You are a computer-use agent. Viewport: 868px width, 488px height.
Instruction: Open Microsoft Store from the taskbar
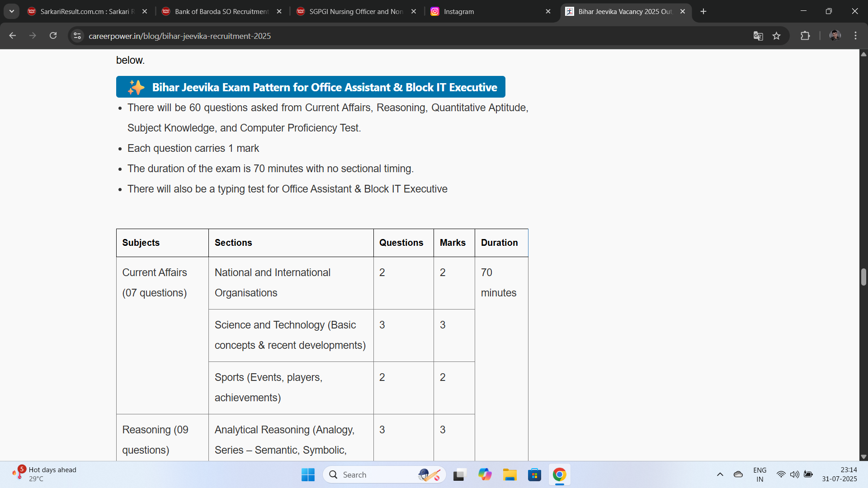(x=534, y=474)
